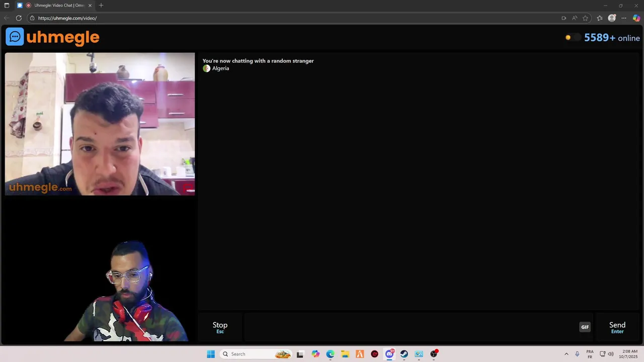
Task: Open the Windows Start menu
Action: pos(211,354)
